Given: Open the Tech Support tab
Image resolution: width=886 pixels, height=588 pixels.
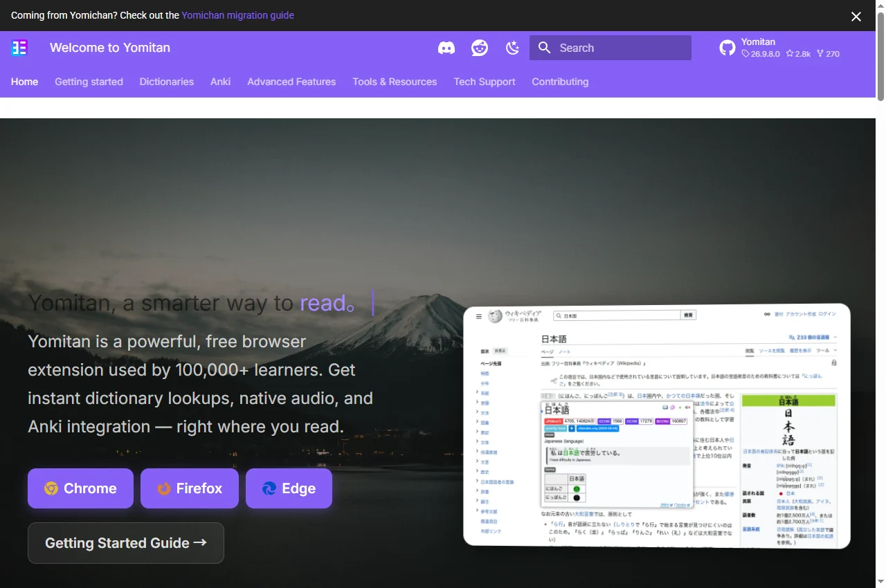Looking at the screenshot, I should [485, 82].
